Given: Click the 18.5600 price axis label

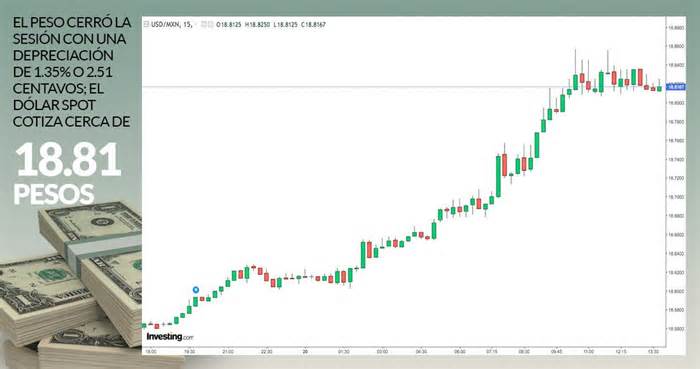Looking at the screenshot, I should 676,328.
